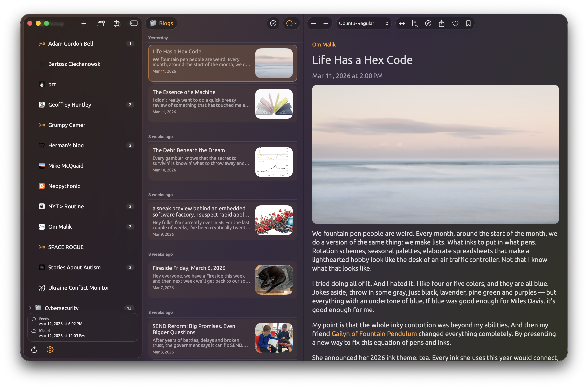Decrease text size with minus button
588x388 pixels.
tap(313, 23)
